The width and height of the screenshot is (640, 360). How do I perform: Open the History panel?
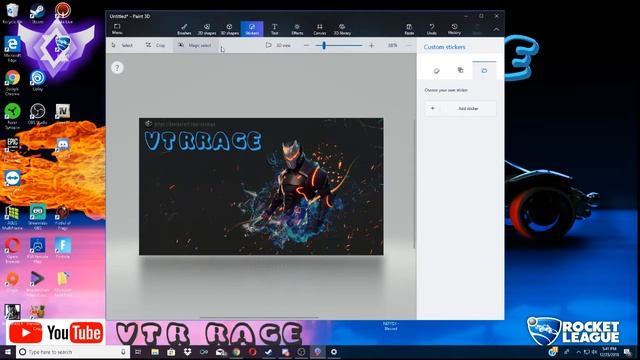click(454, 29)
